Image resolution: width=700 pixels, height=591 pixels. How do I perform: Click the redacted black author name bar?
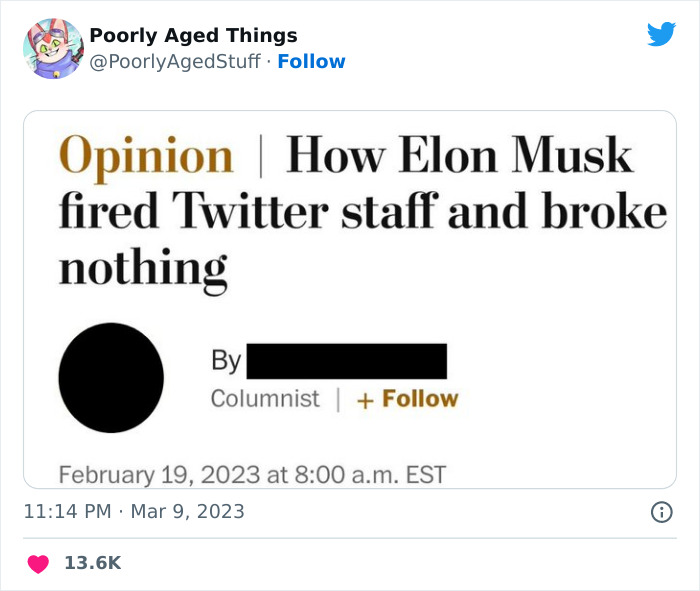346,361
